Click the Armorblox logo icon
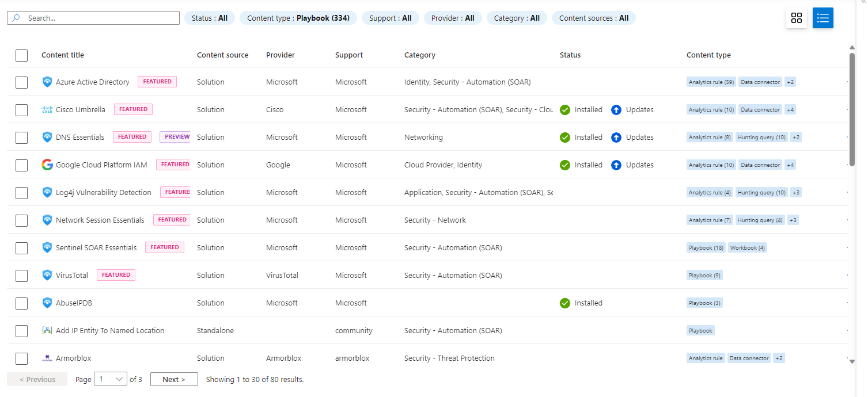This screenshot has width=868, height=397. [47, 358]
